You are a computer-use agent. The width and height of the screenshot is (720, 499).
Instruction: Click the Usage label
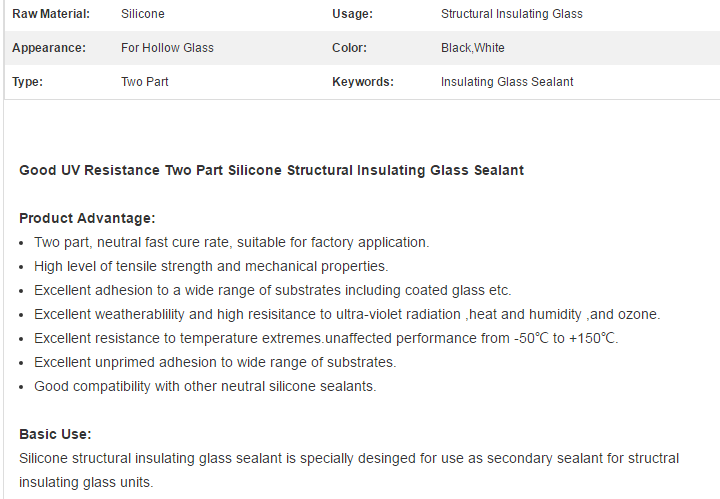352,14
